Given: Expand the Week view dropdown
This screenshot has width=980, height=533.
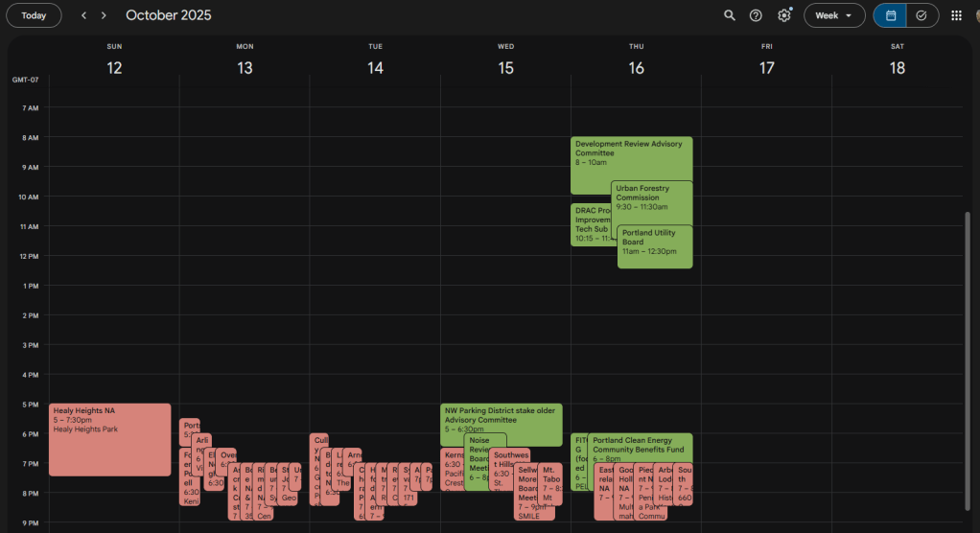Looking at the screenshot, I should (x=834, y=15).
